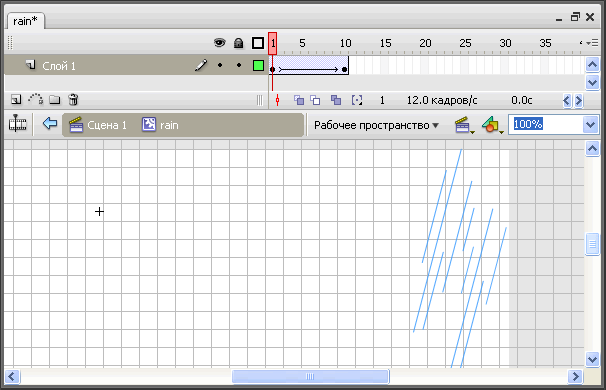
Task: Click the 0.0c elapsed time value
Action: 522,100
